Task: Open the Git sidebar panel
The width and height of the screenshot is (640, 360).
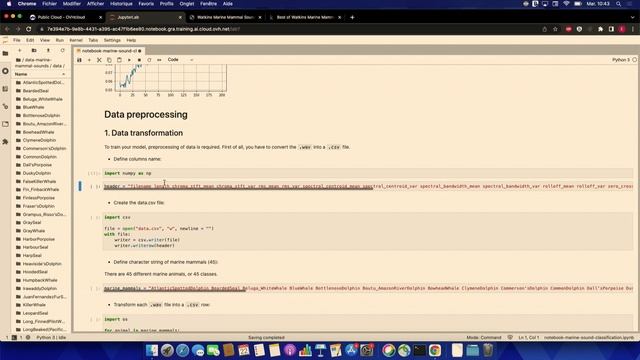Action: pyautogui.click(x=5, y=107)
